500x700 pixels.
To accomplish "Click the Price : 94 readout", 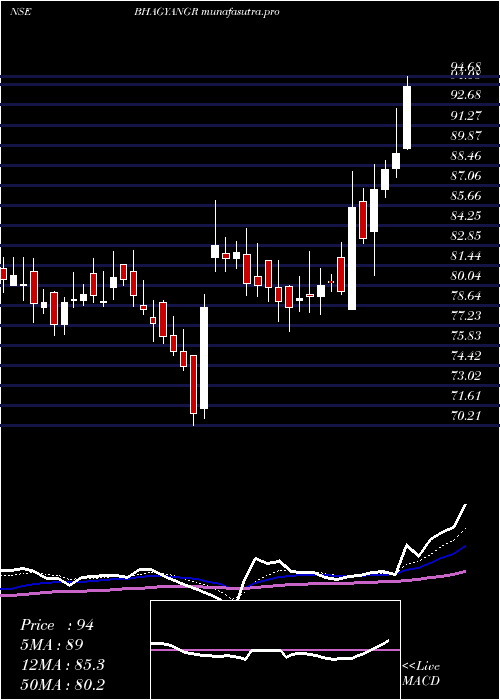I will (x=57, y=625).
